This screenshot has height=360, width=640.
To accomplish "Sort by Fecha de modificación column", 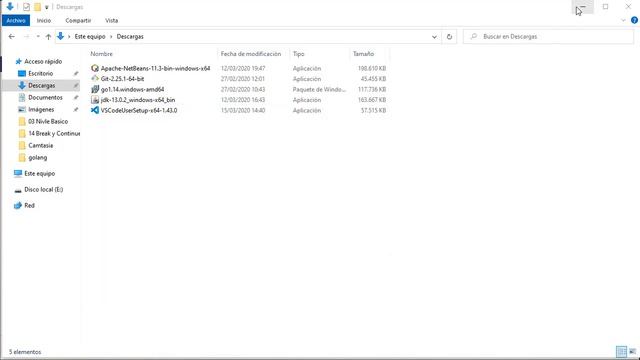I will 251,54.
